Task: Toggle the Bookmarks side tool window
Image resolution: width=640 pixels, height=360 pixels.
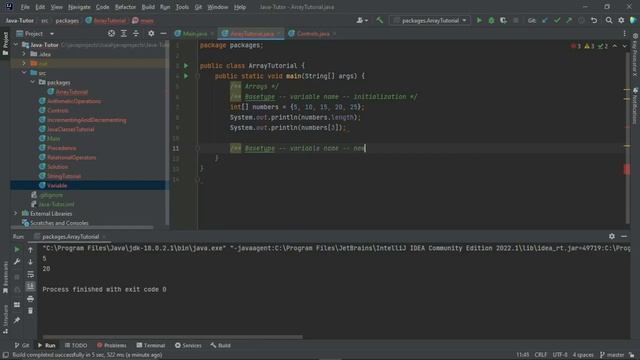Action: pyautogui.click(x=5, y=277)
